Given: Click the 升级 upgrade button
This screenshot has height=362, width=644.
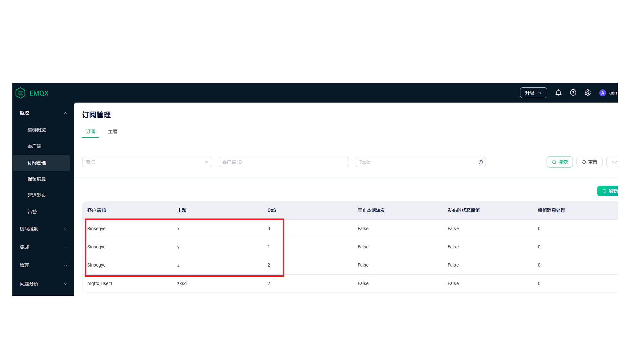Looking at the screenshot, I should pyautogui.click(x=533, y=93).
